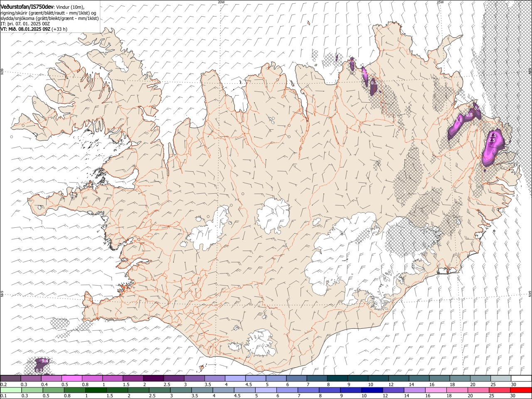Click the '0.5' value in the northeast snow band

point(469,115)
